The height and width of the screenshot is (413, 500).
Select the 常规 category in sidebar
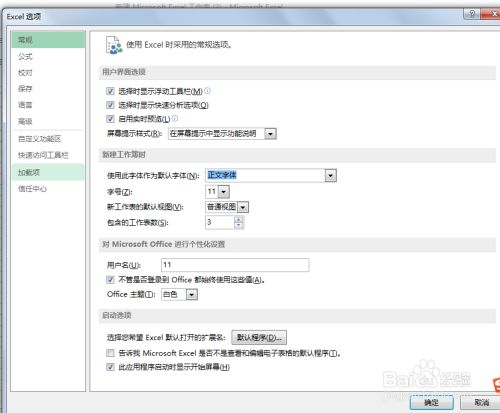coord(48,40)
